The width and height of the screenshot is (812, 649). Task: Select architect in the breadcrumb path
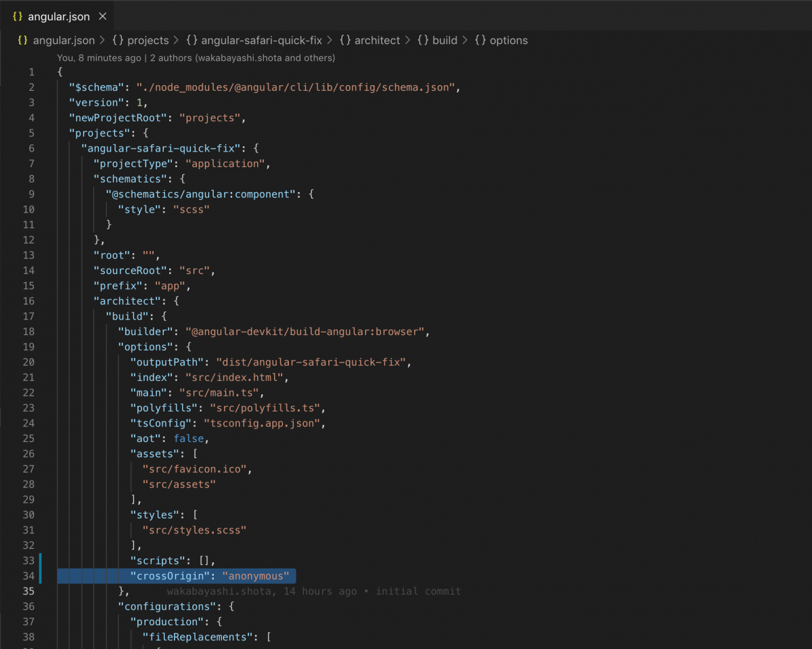377,40
